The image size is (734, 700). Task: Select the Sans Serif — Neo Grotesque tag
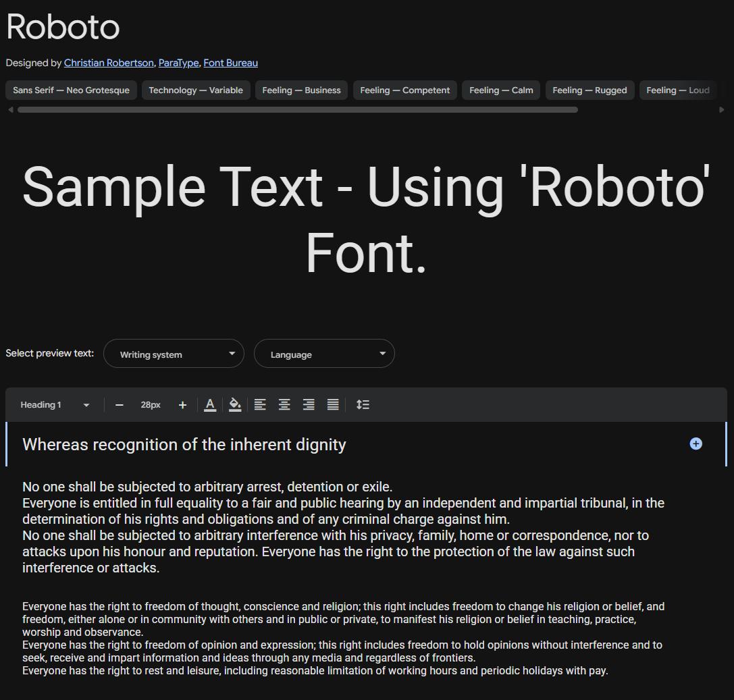[x=71, y=90]
